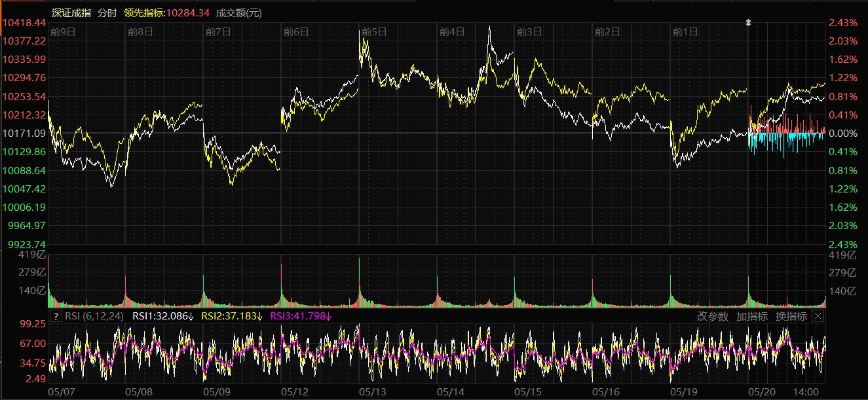Select the 前7日 day marker

pyautogui.click(x=218, y=31)
